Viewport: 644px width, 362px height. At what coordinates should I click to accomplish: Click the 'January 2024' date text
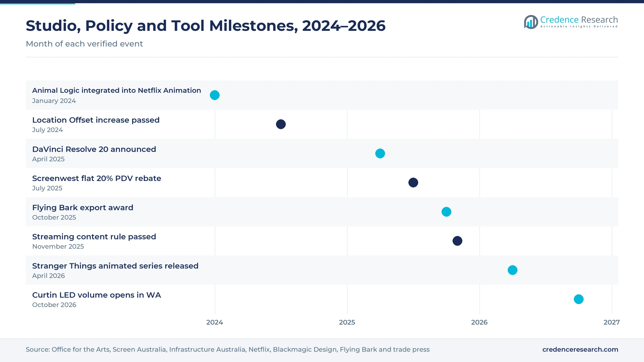(54, 101)
